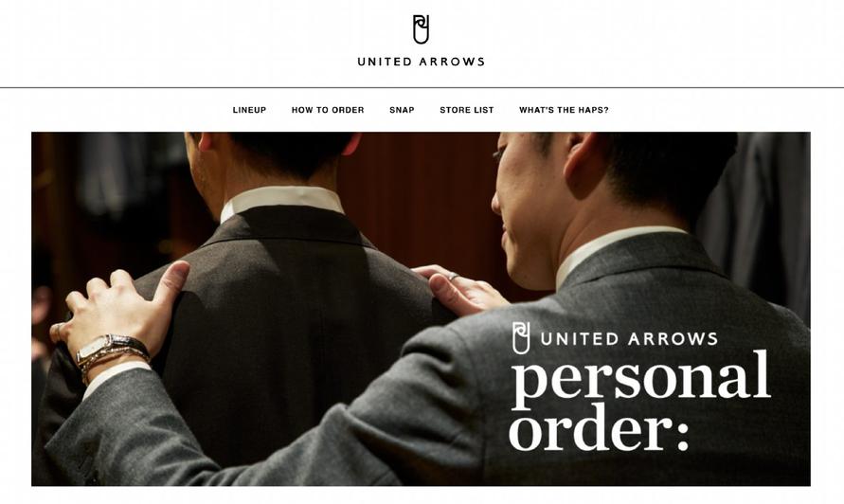The image size is (844, 504).
Task: Click the wristwatch on the tailor's wrist
Action: tap(112, 348)
